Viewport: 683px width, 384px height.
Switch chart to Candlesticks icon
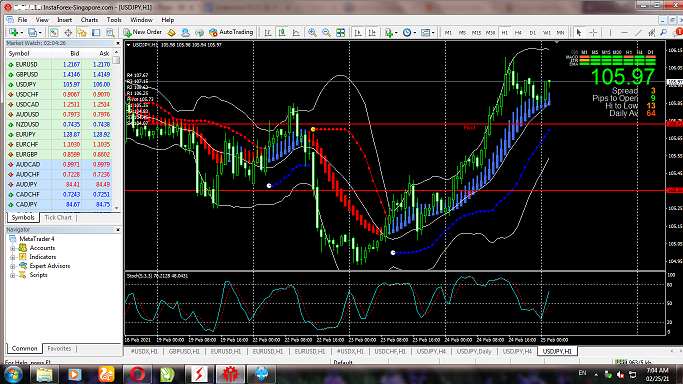coord(282,33)
